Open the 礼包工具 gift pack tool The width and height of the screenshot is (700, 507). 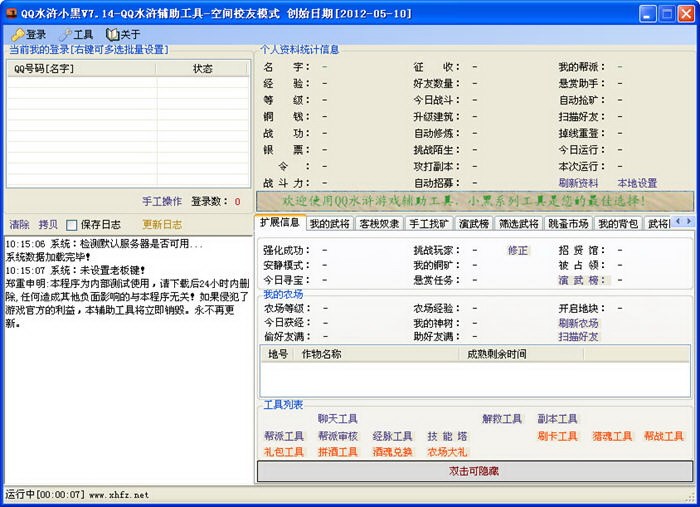coord(283,452)
